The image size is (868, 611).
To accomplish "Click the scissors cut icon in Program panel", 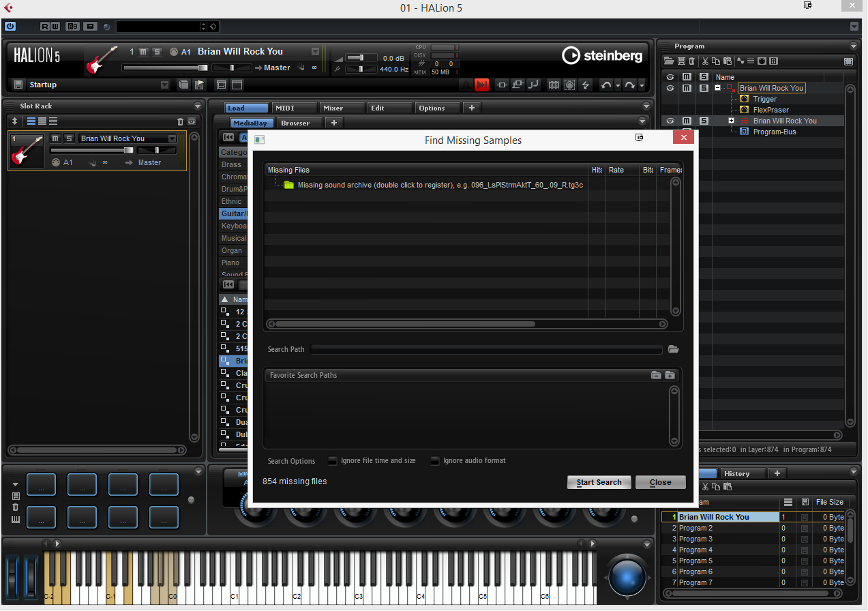I will coord(706,61).
